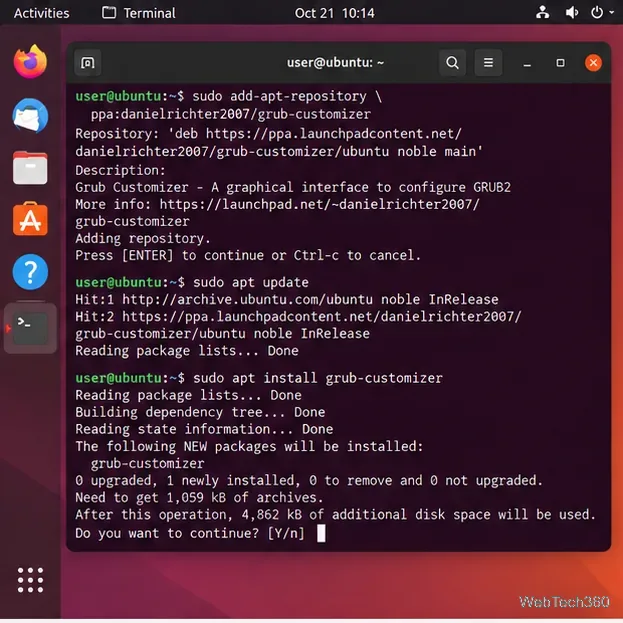Viewport: 623px width, 623px height.
Task: Click 'sudo apt install grub-customizer' command
Action: [x=317, y=378]
